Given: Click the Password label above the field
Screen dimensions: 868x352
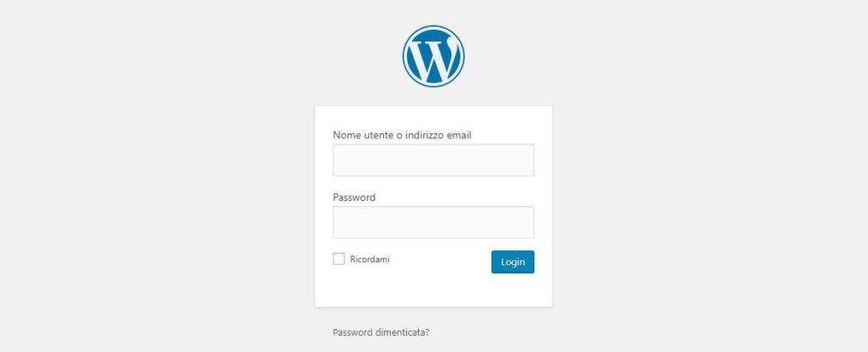Looking at the screenshot, I should (354, 198).
